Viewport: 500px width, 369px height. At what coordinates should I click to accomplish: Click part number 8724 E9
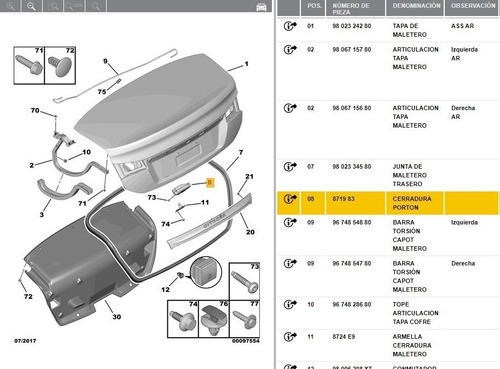(343, 337)
